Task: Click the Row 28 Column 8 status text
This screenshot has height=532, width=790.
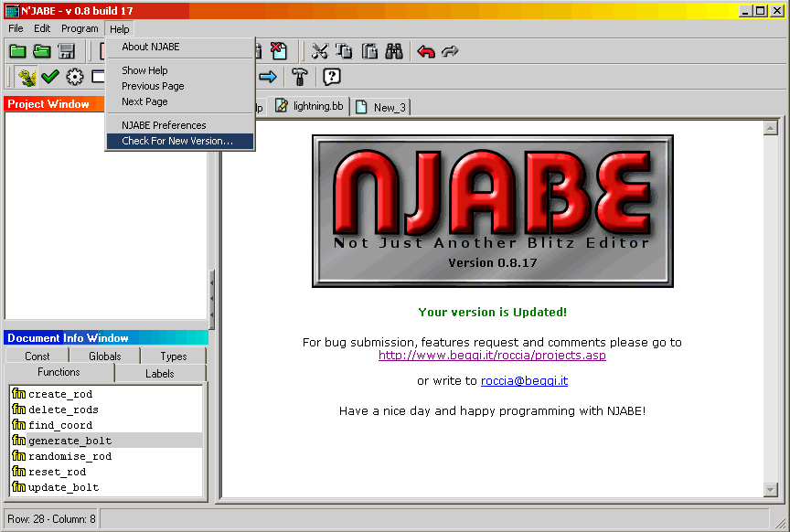Action: pyautogui.click(x=51, y=519)
